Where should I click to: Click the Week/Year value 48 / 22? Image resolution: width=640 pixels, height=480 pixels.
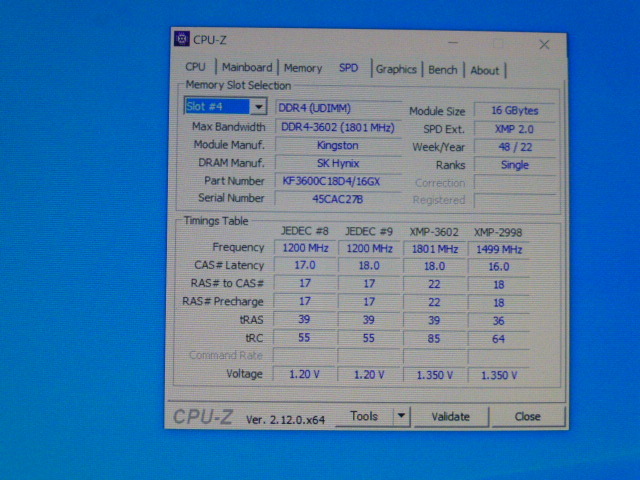pos(515,147)
